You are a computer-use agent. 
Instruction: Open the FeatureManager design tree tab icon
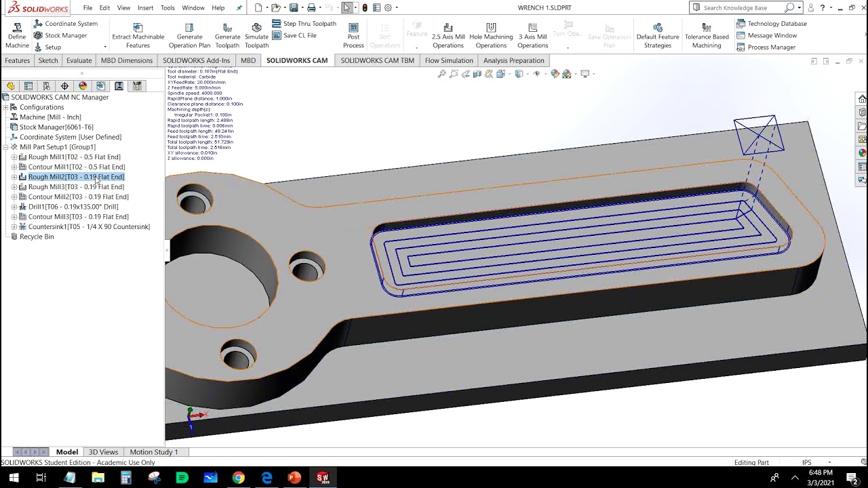pos(10,86)
